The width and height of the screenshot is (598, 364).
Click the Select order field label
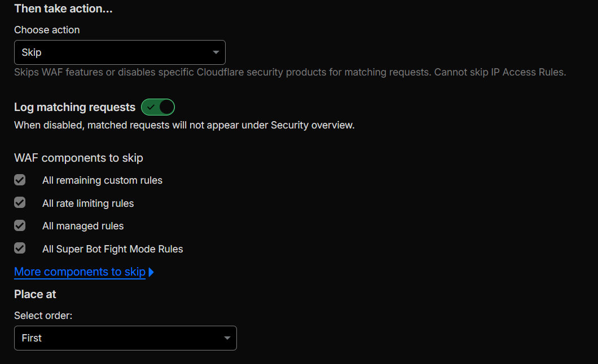point(43,316)
